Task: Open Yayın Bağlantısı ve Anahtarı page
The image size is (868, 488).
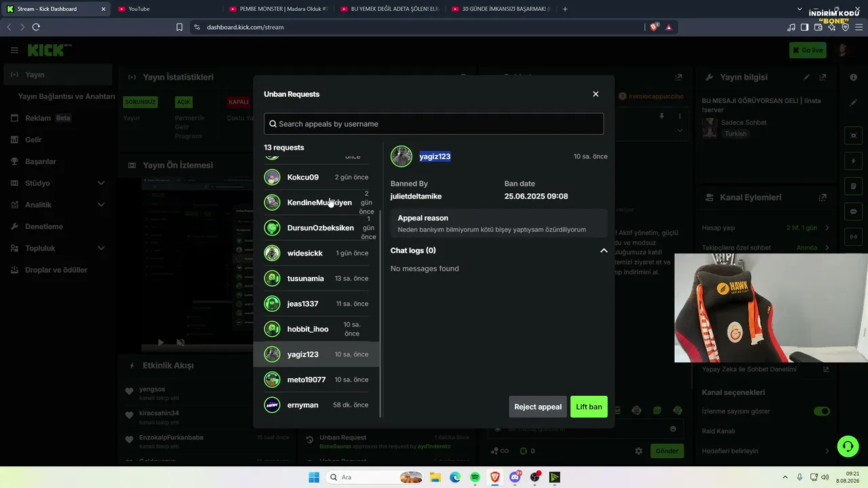Action: (x=66, y=96)
